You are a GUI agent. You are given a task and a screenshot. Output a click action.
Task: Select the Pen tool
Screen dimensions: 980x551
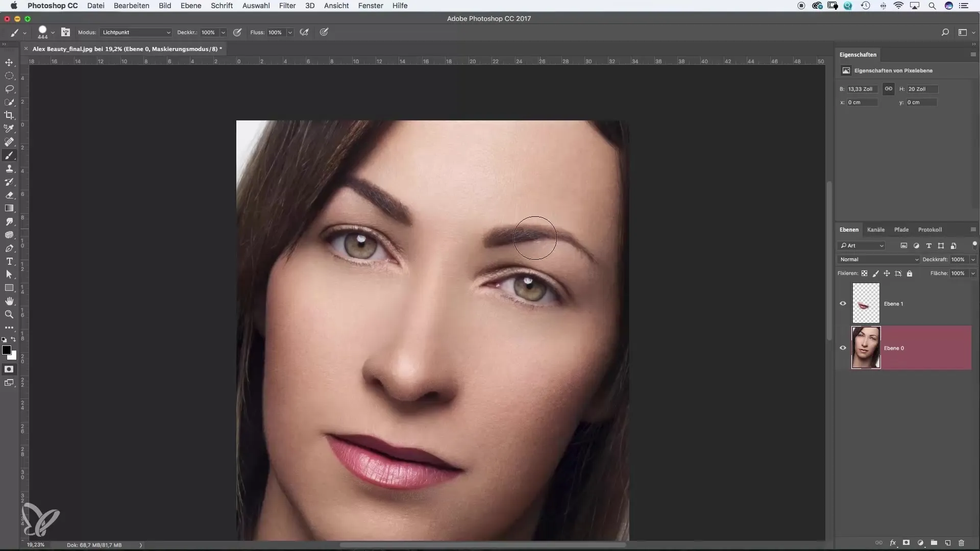9,248
